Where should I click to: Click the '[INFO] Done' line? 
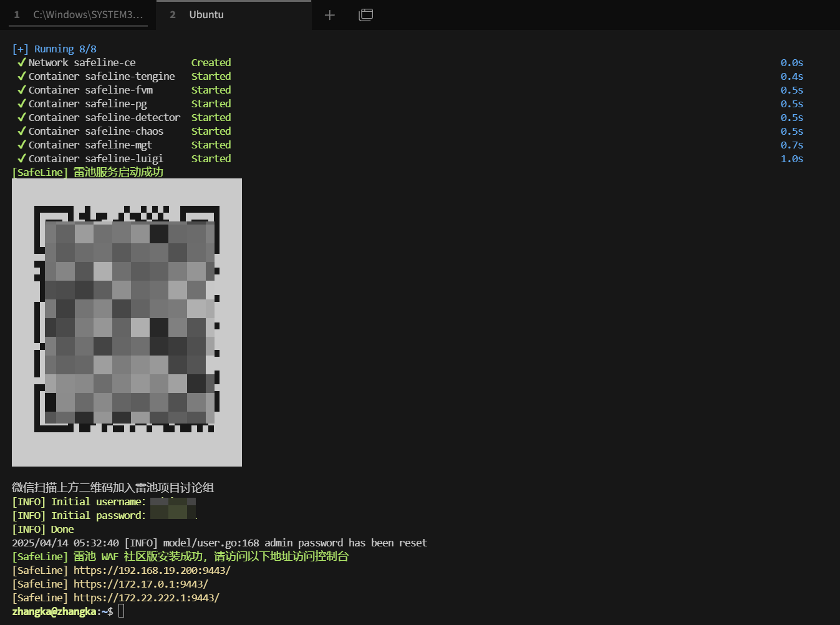(x=43, y=529)
